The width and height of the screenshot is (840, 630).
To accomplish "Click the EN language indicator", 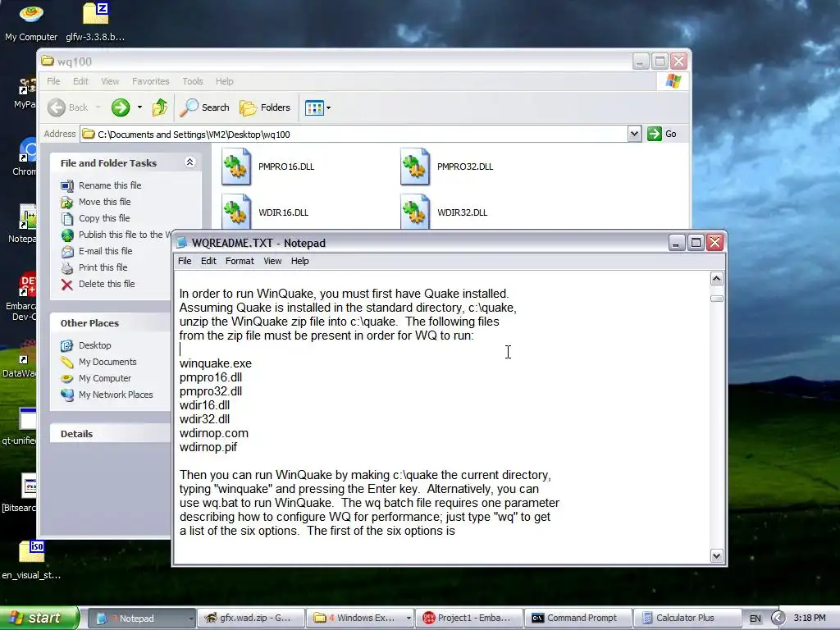I will point(755,619).
